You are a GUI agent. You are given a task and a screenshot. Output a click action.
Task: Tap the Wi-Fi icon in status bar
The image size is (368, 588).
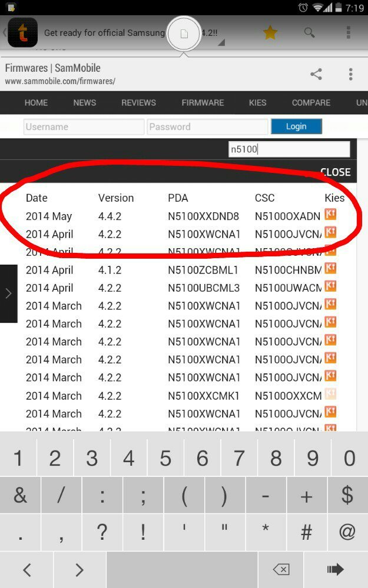coord(318,8)
